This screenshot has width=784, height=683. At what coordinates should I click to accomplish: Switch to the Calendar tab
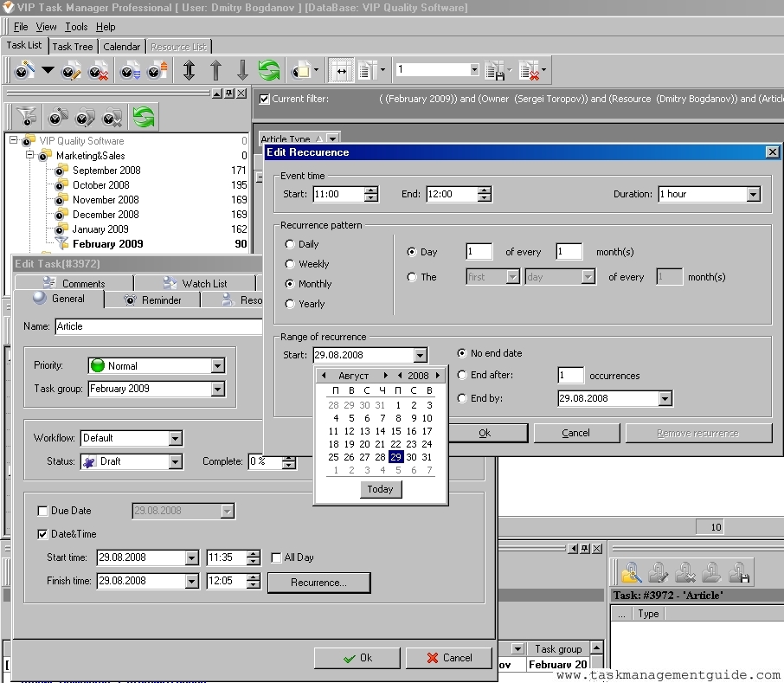pyautogui.click(x=121, y=47)
